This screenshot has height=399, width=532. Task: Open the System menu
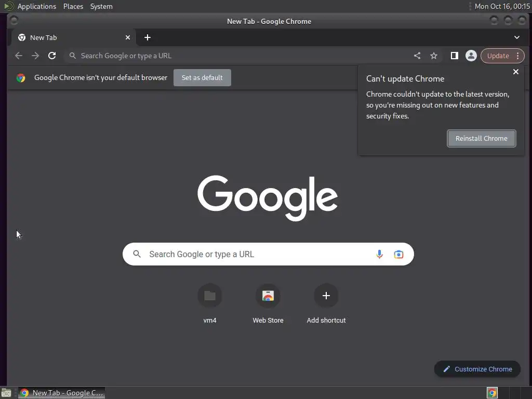coord(101,6)
